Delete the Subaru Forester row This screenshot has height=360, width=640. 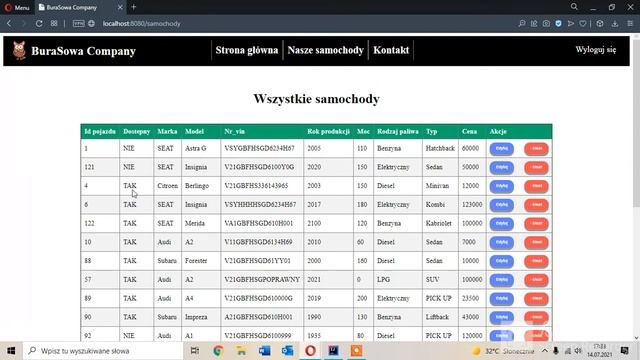(x=536, y=261)
